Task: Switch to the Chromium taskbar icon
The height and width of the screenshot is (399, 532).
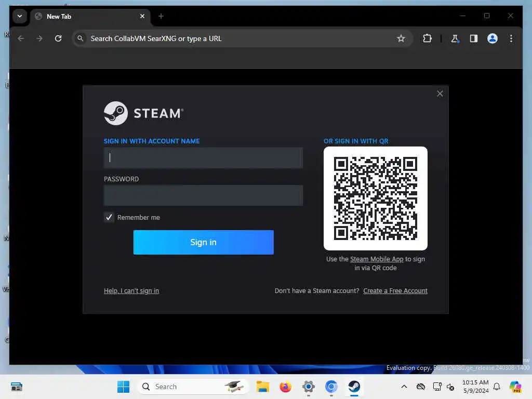Action: [331, 387]
